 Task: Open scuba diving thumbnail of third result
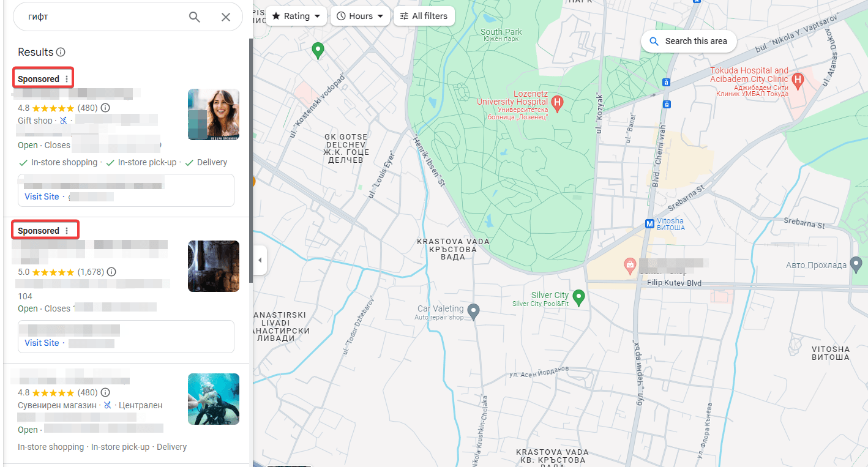(214, 399)
